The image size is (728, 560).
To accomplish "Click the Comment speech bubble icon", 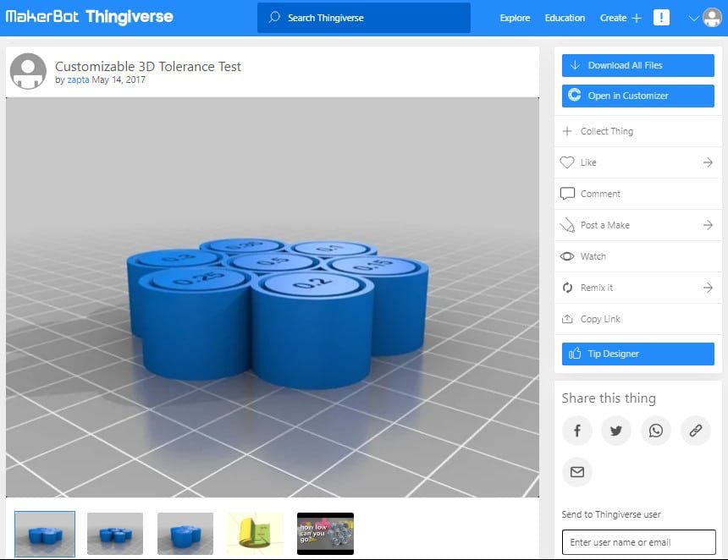I will point(567,194).
